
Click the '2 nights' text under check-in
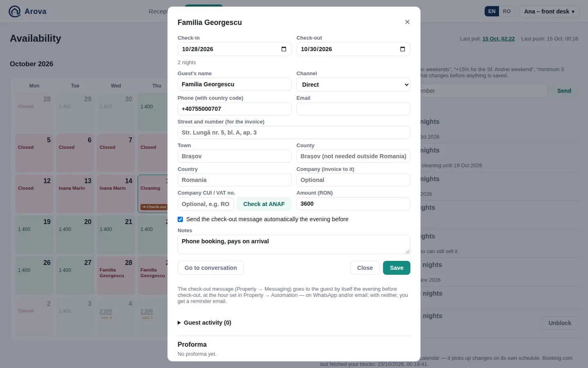(x=187, y=63)
